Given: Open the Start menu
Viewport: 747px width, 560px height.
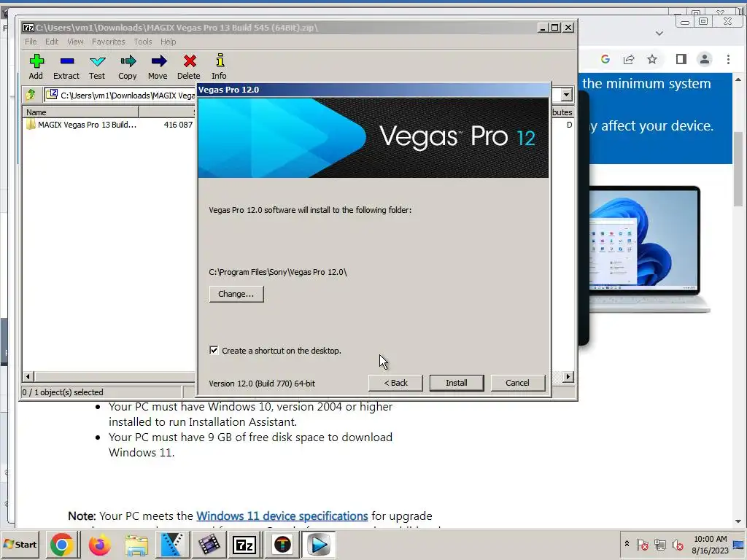Looking at the screenshot, I should (20, 544).
